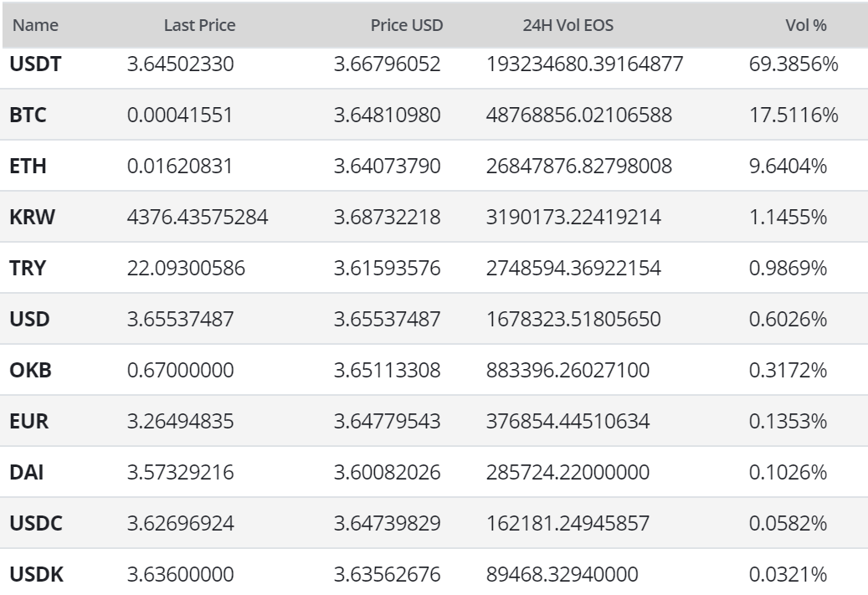Click ETH USD price 3.64073790
Viewport: 868px width, 595px height.
click(387, 166)
